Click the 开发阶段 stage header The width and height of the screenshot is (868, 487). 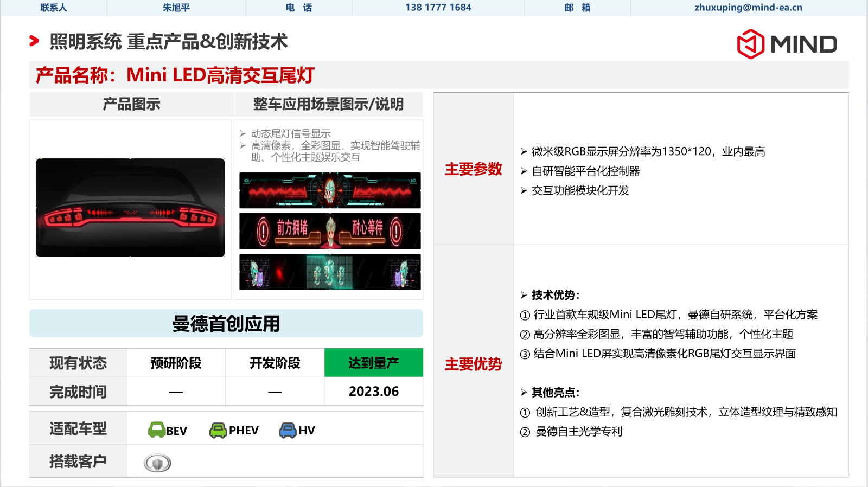[275, 363]
